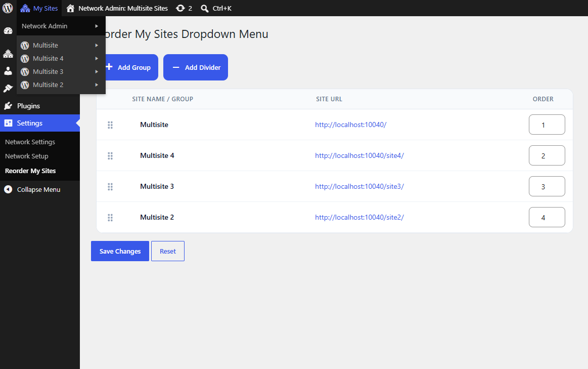
Task: Expand arrow next to Network Admin entry
Action: [97, 26]
